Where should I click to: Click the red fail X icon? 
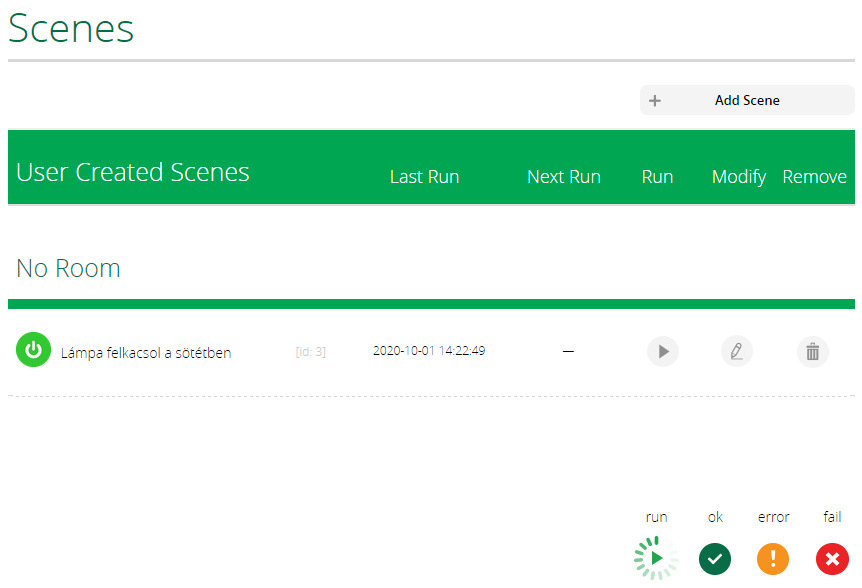click(832, 558)
